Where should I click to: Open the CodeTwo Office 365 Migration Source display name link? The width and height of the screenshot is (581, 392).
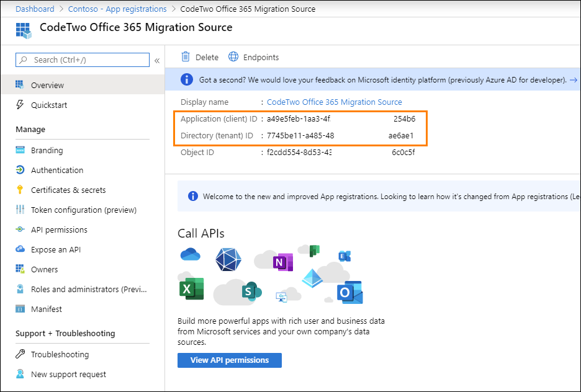pos(334,102)
